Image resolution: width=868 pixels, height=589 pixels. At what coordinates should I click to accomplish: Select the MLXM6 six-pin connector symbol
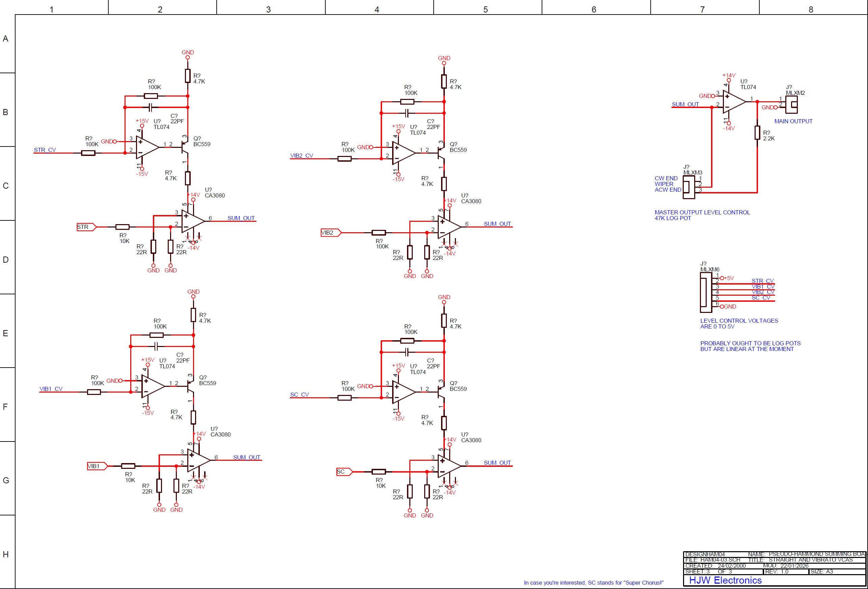(x=706, y=292)
